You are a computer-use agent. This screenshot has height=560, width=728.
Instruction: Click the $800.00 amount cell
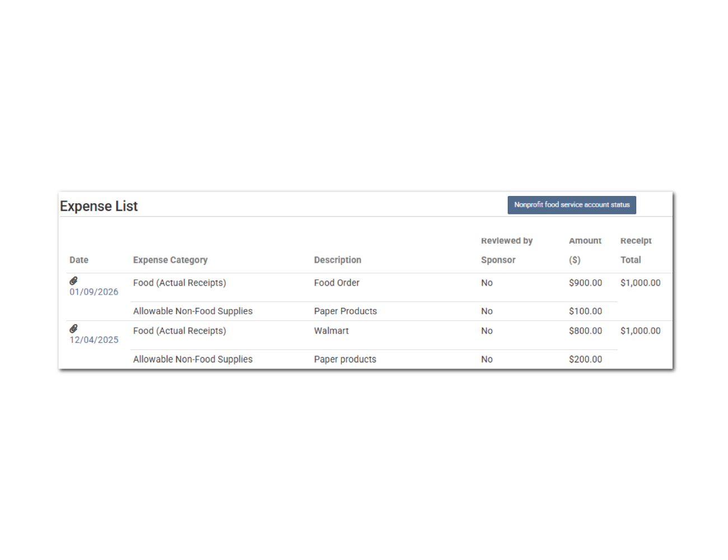pos(585,331)
